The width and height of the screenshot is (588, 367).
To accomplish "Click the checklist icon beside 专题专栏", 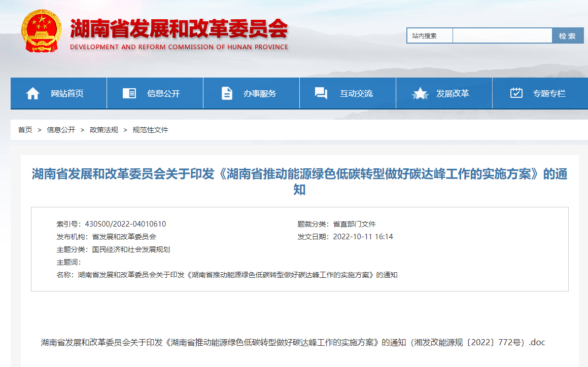I will [x=516, y=93].
